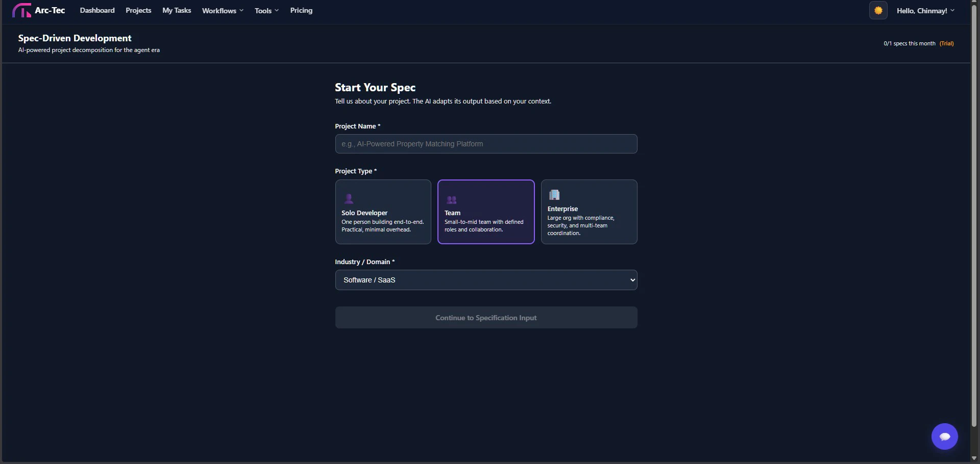Open My Tasks
The image size is (980, 464).
click(x=177, y=10)
